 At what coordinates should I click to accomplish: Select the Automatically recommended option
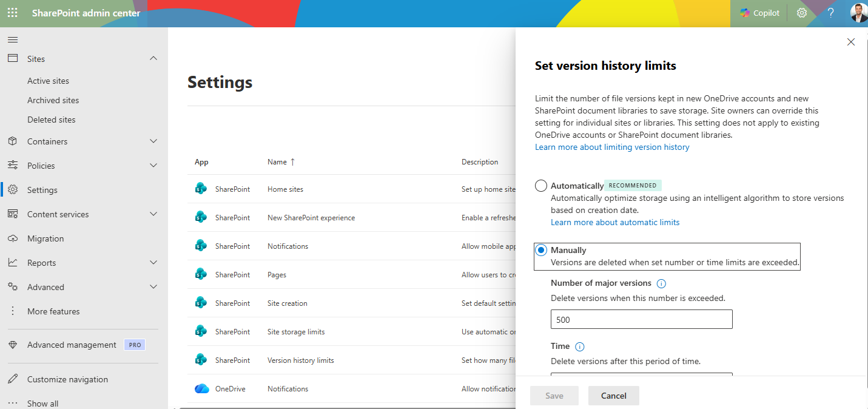[540, 186]
